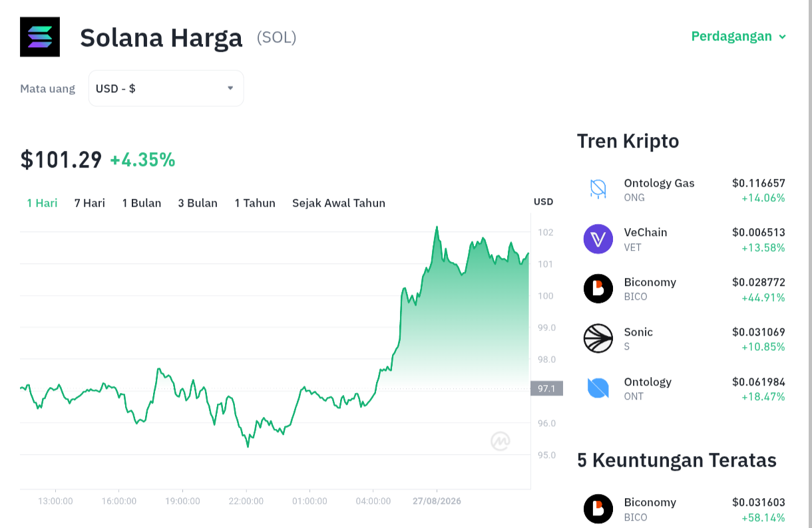Select Sejak Awal Tahun range
Image resolution: width=812 pixels, height=528 pixels.
point(339,203)
